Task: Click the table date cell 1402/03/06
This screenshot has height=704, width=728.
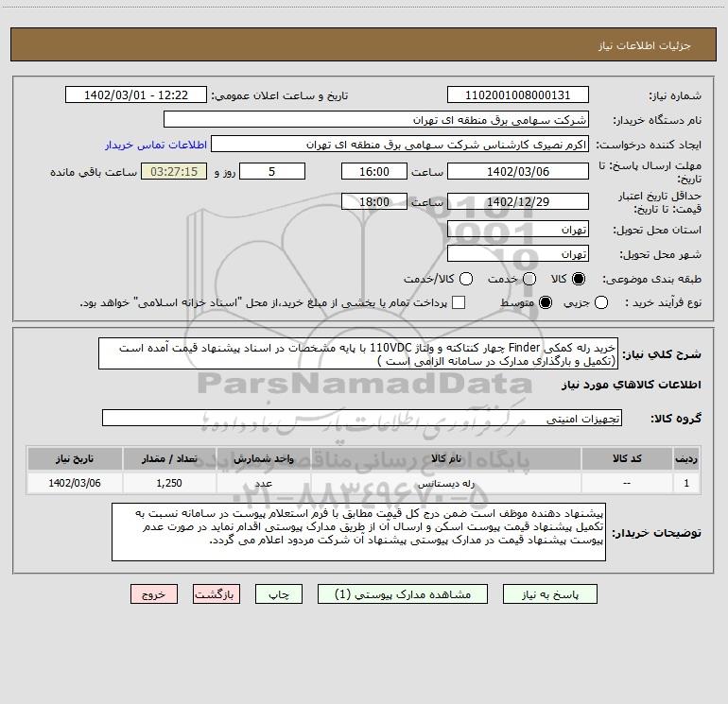Action: tap(75, 483)
